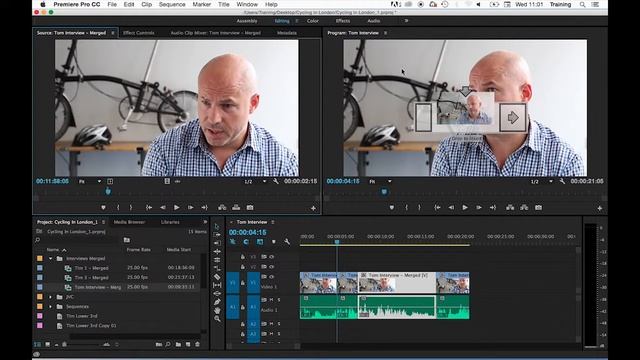Click Source monitor Insert button
640x360 pixels.
(222, 207)
